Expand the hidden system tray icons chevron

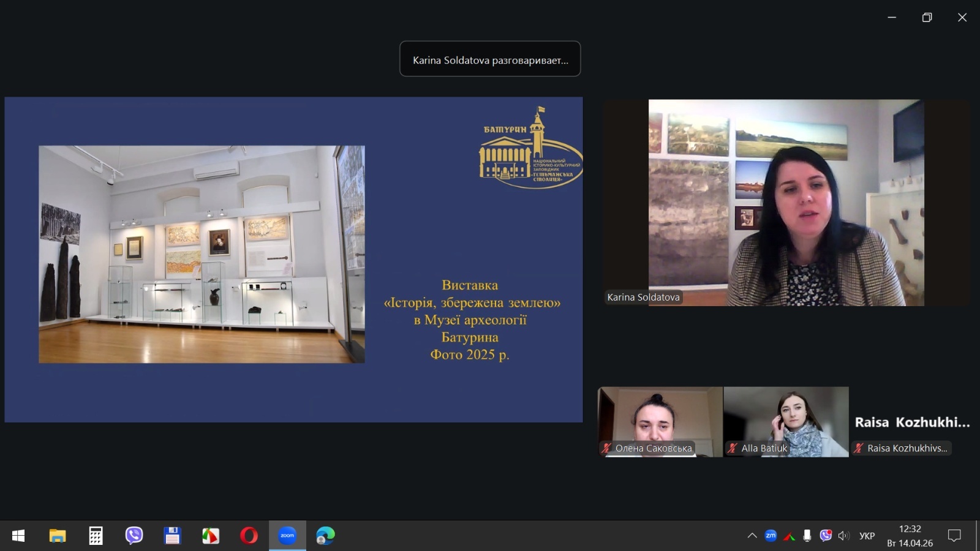752,536
